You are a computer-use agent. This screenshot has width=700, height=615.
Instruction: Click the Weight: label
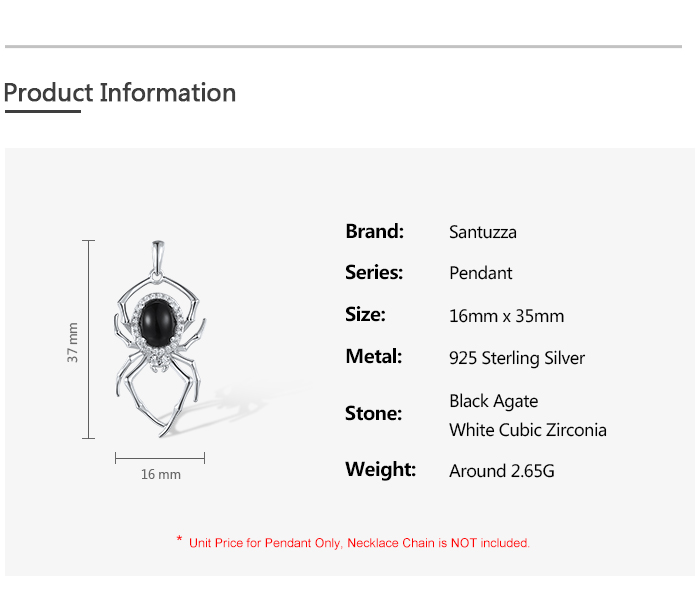click(380, 469)
